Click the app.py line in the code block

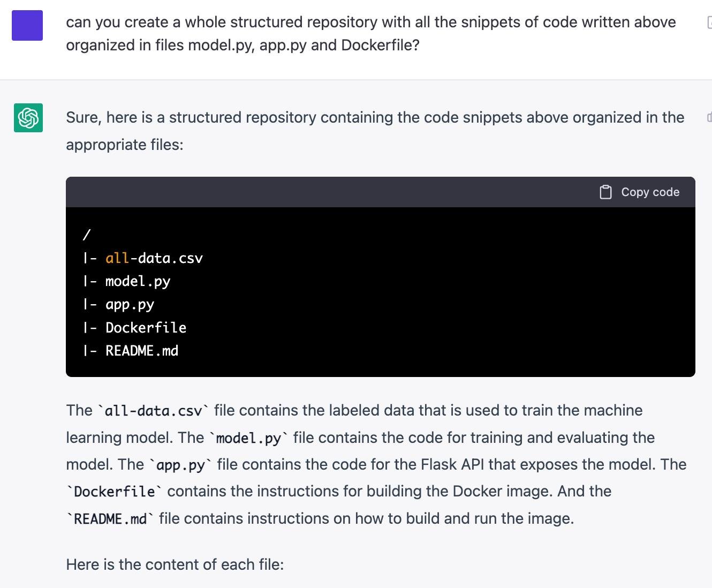(130, 304)
